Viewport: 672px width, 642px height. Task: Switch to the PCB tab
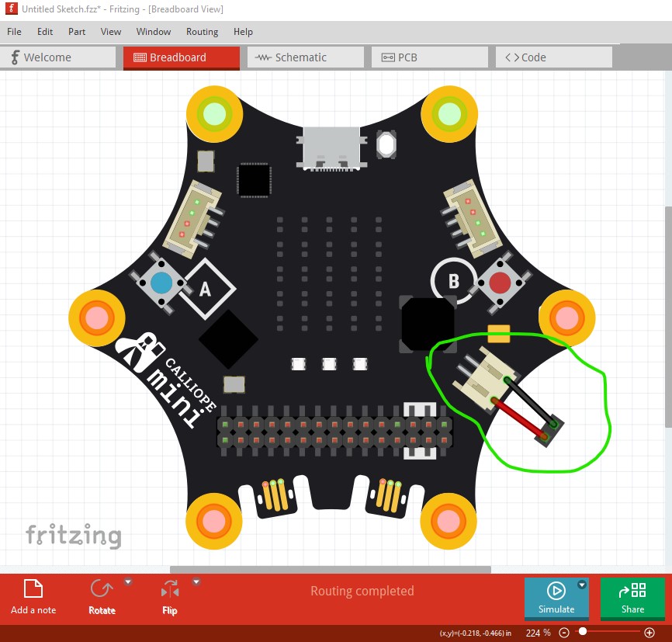tap(429, 57)
